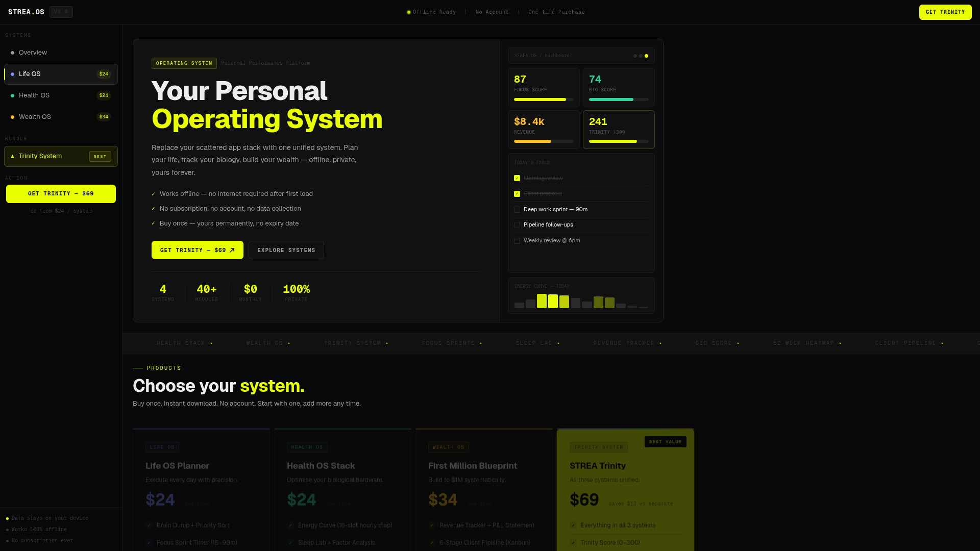
Task: Check the Deep work sprint — 90m task
Action: pos(517,209)
